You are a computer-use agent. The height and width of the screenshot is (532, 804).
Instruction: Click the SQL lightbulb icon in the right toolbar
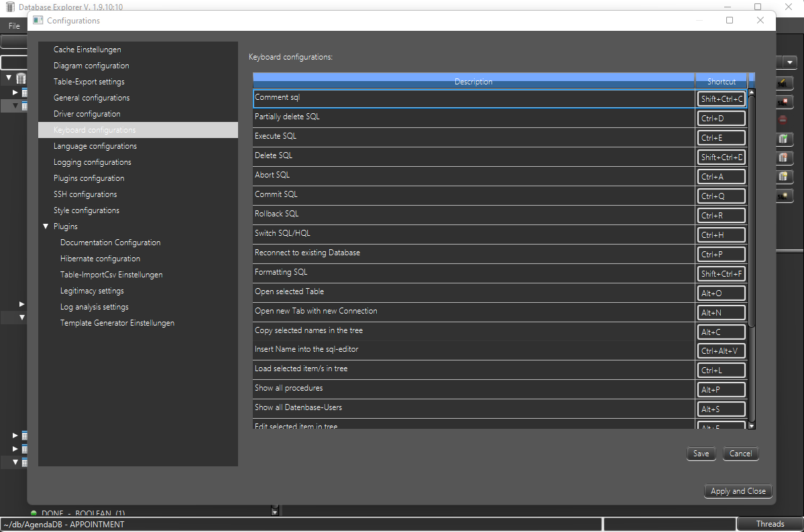783,196
